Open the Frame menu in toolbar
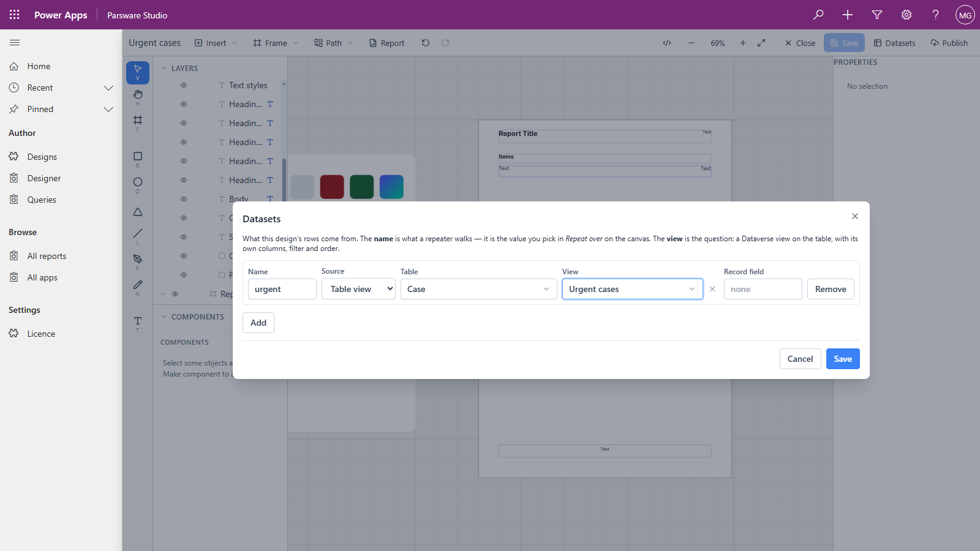Screen dimensions: 980x551 tap(276, 43)
